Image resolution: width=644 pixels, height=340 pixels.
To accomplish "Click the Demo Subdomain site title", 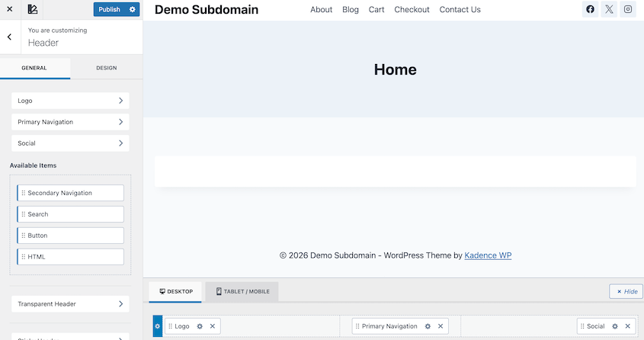I will 207,9.
